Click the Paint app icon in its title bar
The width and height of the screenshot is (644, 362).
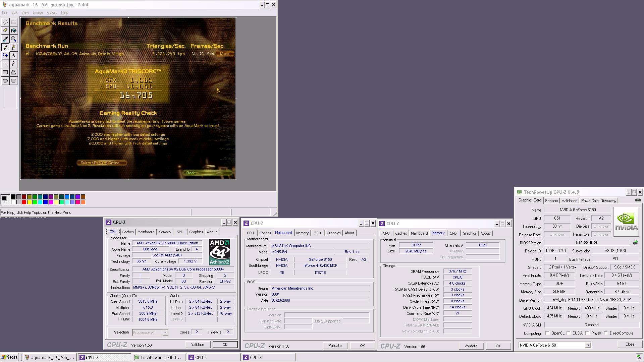(4, 5)
